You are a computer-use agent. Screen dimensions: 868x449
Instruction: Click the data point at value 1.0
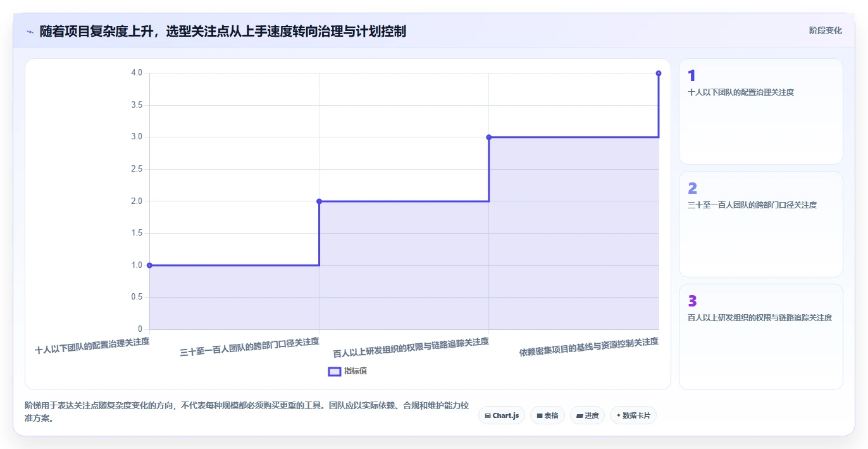click(149, 265)
